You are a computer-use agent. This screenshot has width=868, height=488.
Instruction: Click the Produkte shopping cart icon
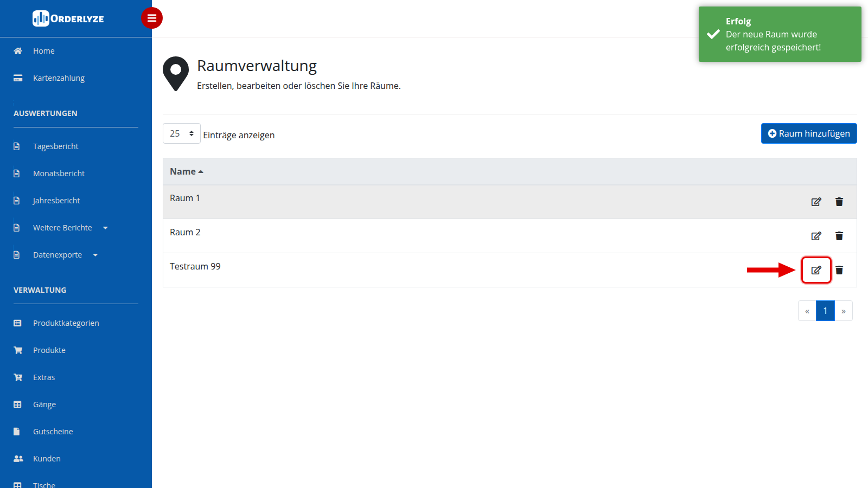pyautogui.click(x=18, y=350)
